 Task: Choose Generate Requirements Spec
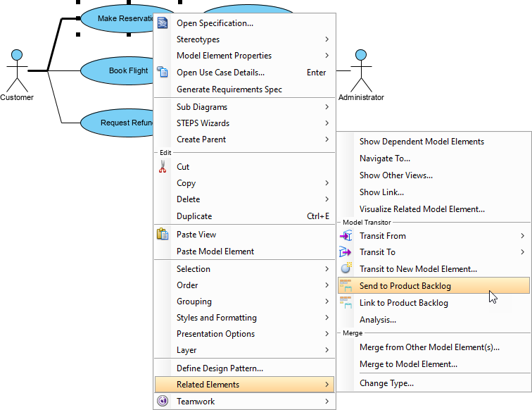(229, 89)
